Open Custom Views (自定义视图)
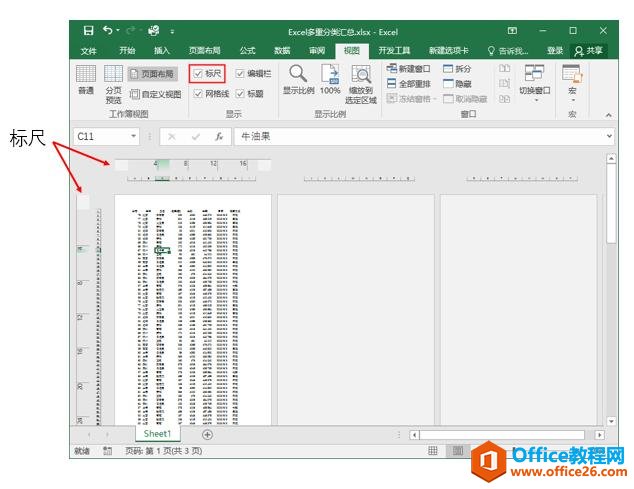Screen dimensions: 634x489 coord(155,94)
